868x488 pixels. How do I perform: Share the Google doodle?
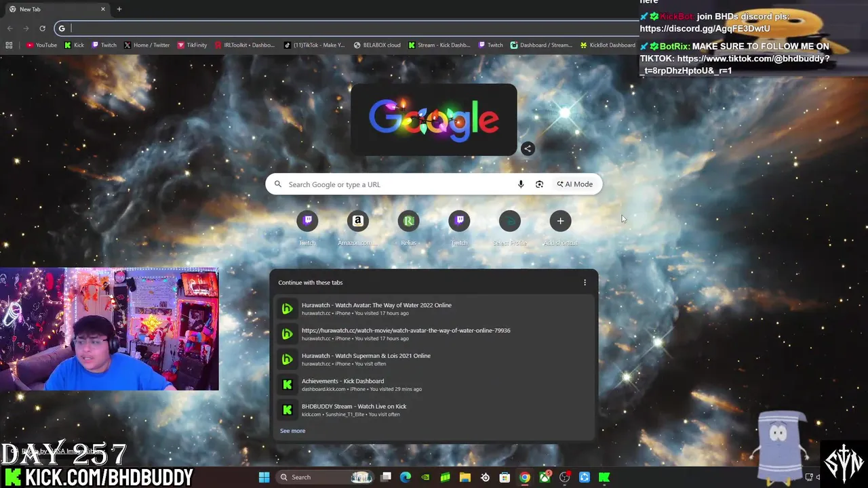tap(528, 148)
